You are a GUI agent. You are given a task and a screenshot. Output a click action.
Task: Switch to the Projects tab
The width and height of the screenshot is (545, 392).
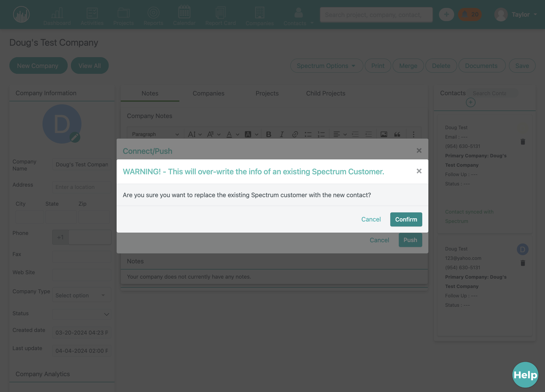tap(267, 93)
